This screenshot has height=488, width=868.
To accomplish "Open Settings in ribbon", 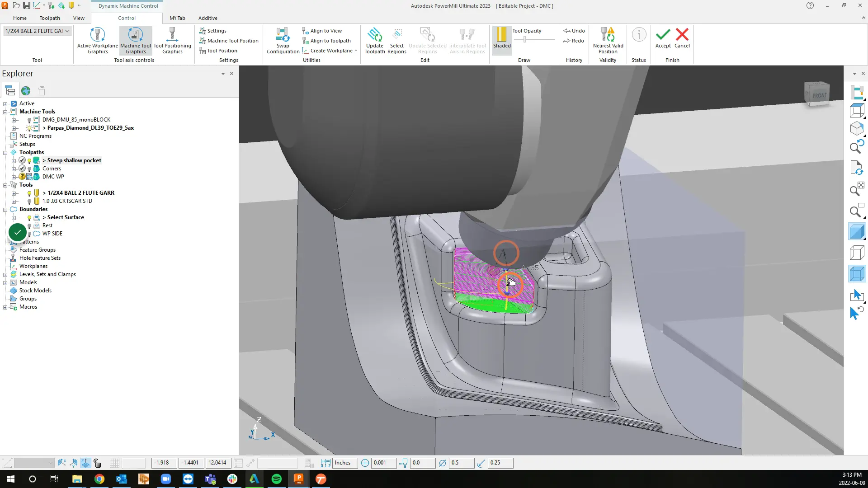I will [213, 31].
